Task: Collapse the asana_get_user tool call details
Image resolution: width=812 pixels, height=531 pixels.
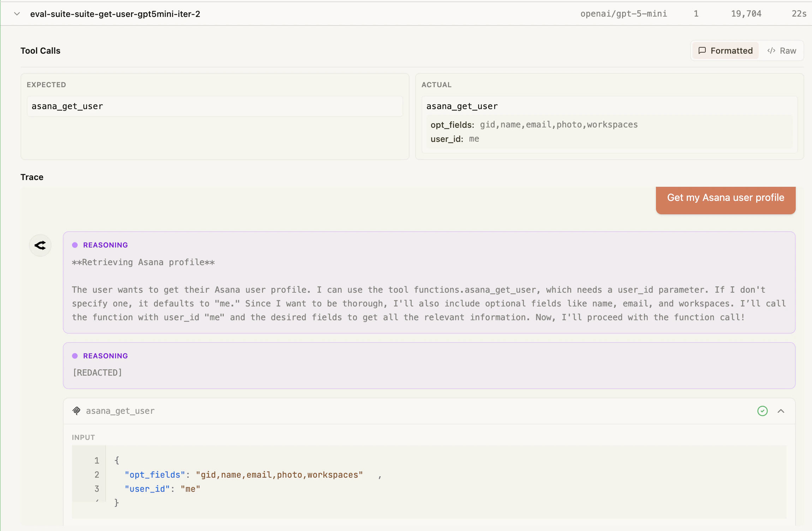Action: (781, 411)
